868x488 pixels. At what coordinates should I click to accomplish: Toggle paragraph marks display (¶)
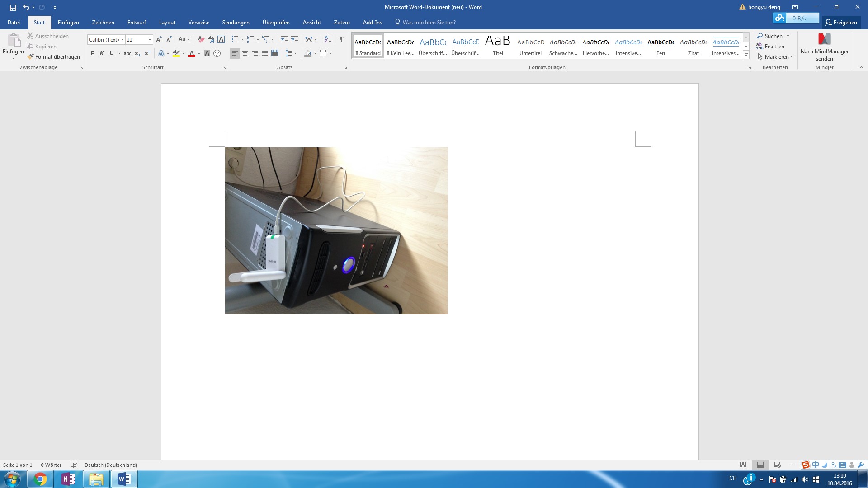pos(342,40)
